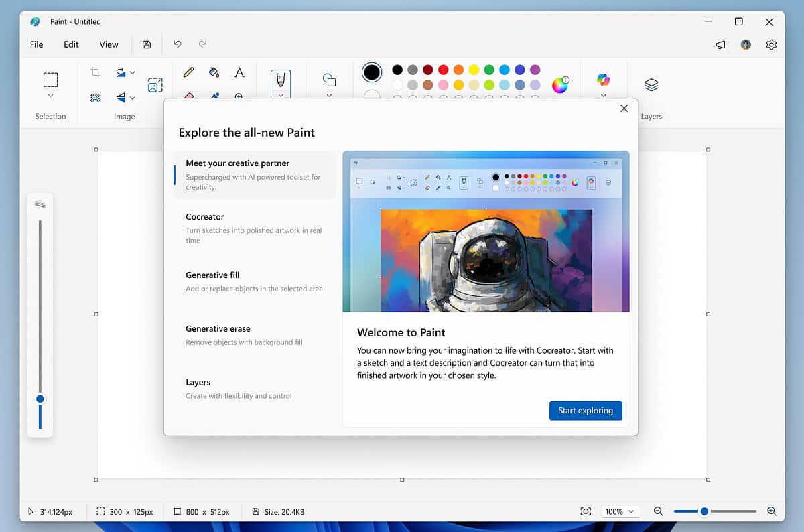
Task: Pick the yellow color swatch
Action: tap(474, 70)
